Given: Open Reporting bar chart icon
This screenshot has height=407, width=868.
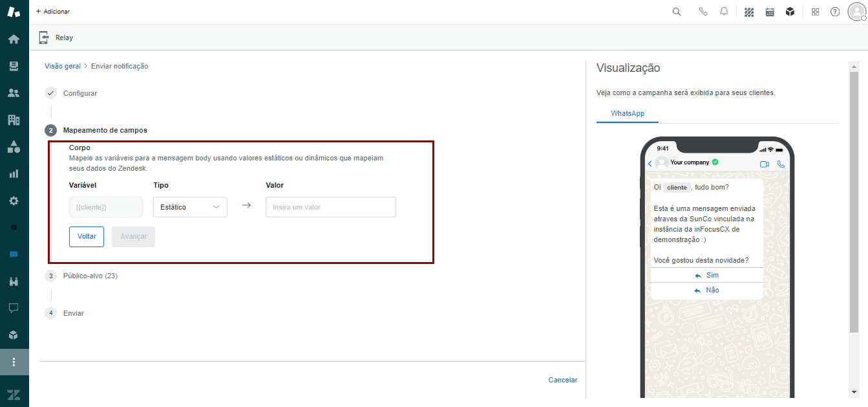Looking at the screenshot, I should point(14,173).
